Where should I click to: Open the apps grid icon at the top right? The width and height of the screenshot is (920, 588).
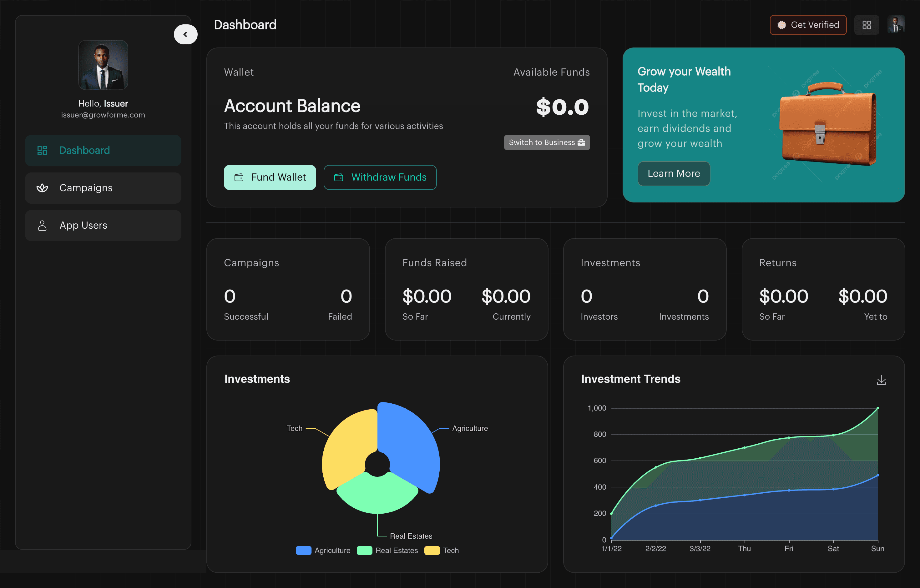[x=866, y=24]
